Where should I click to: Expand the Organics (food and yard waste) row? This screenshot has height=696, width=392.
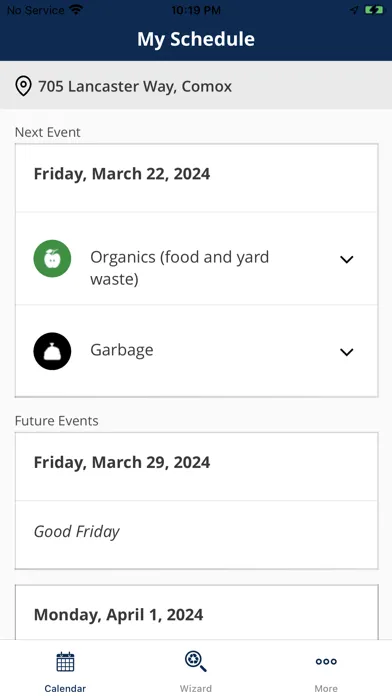[197, 258]
